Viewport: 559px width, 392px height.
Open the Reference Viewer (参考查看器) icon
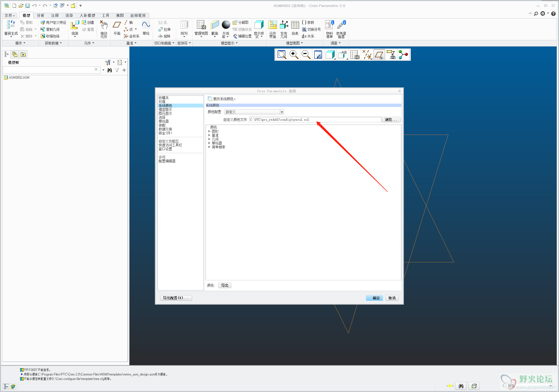pos(341,25)
